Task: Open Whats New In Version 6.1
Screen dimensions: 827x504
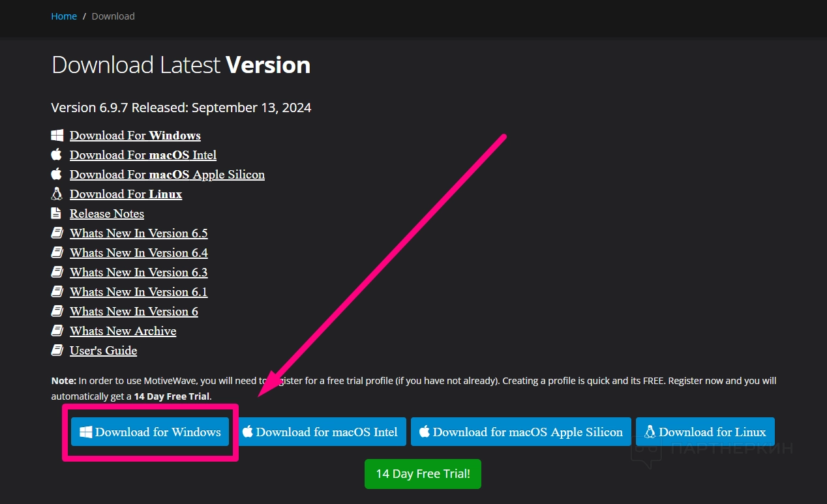Action: click(x=139, y=292)
